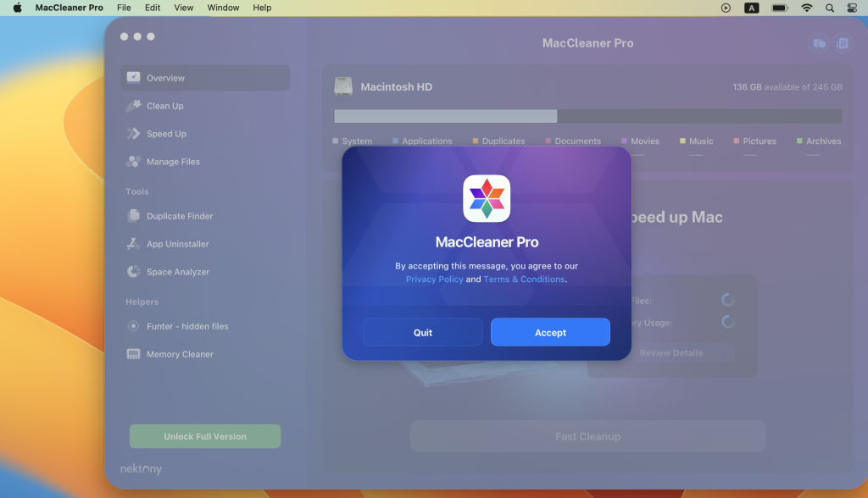Open the App Uninstaller icon

(133, 243)
